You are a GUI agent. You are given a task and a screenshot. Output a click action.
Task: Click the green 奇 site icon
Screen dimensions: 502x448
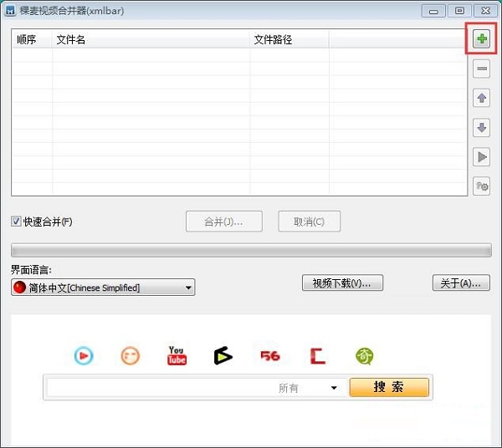coord(364,356)
